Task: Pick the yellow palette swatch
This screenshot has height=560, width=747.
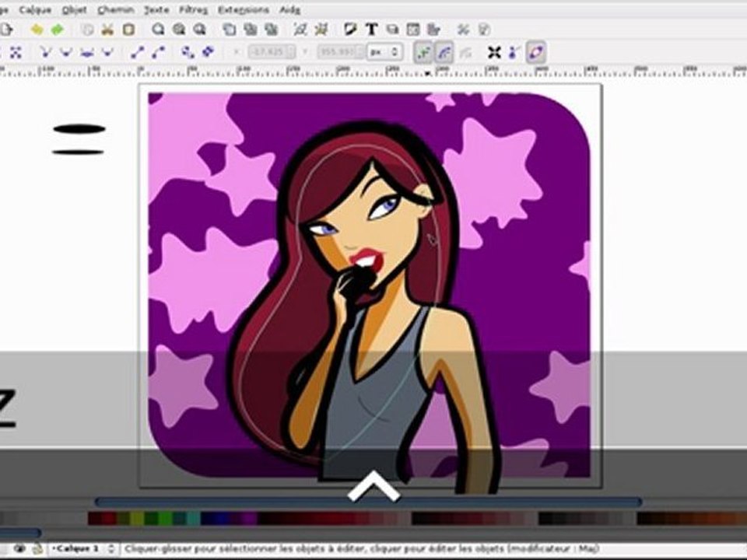Action: pos(137,519)
